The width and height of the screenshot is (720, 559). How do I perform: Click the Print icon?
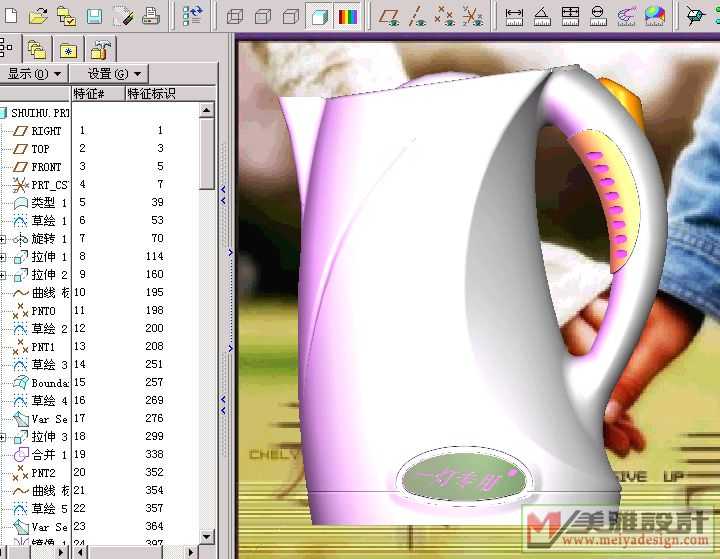pyautogui.click(x=150, y=15)
